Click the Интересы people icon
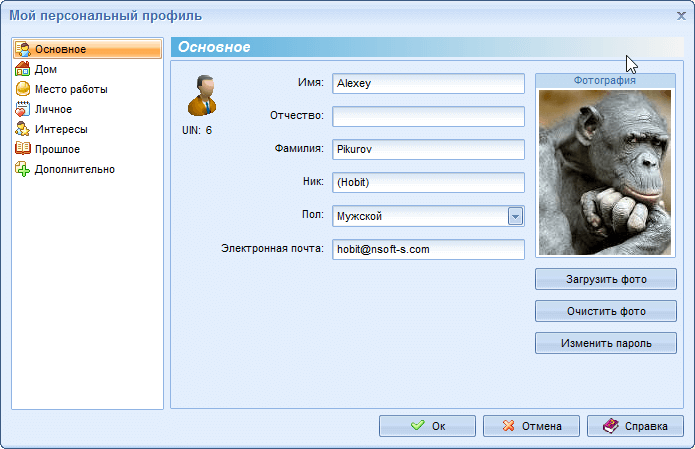Viewport: 695px width, 449px height. coord(23,129)
